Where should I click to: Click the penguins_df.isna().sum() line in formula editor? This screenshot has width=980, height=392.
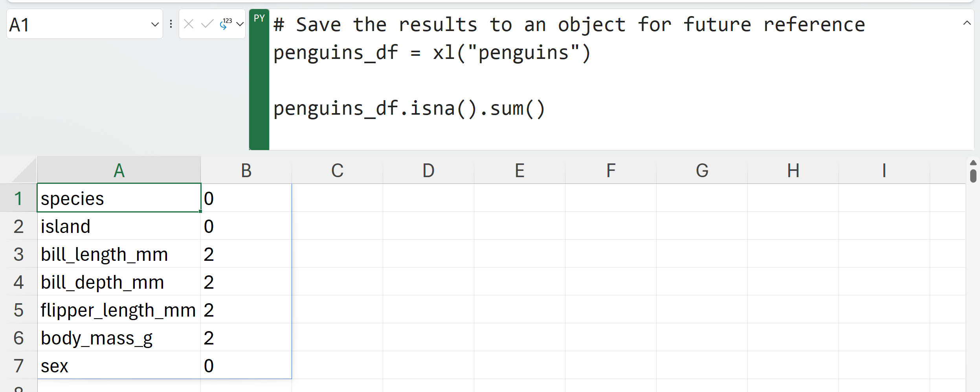[409, 108]
